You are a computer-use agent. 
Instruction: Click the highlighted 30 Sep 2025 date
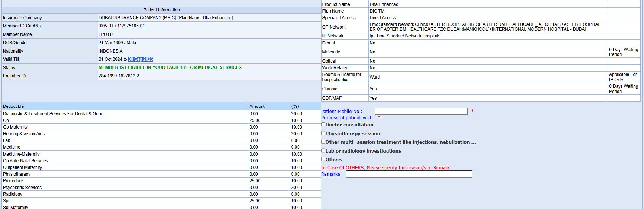(x=141, y=59)
